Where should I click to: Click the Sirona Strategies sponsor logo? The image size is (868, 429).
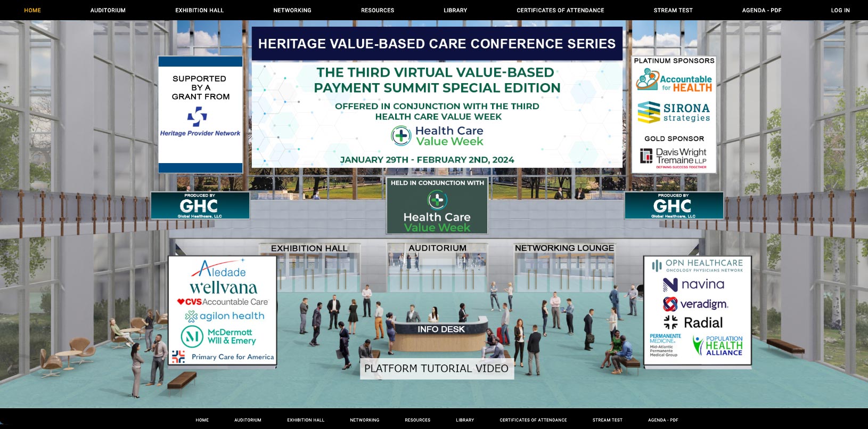click(x=674, y=112)
